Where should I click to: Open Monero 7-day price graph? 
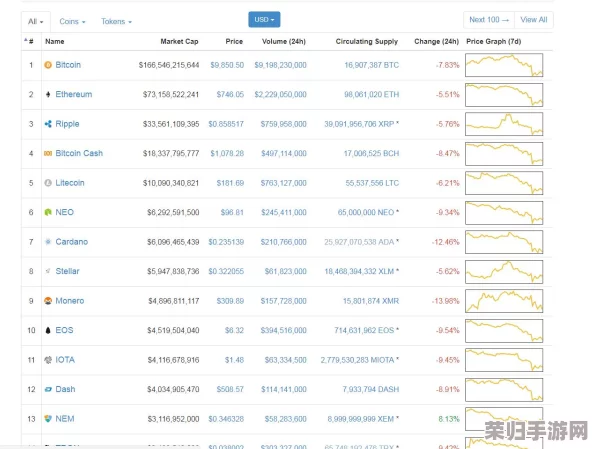point(504,301)
